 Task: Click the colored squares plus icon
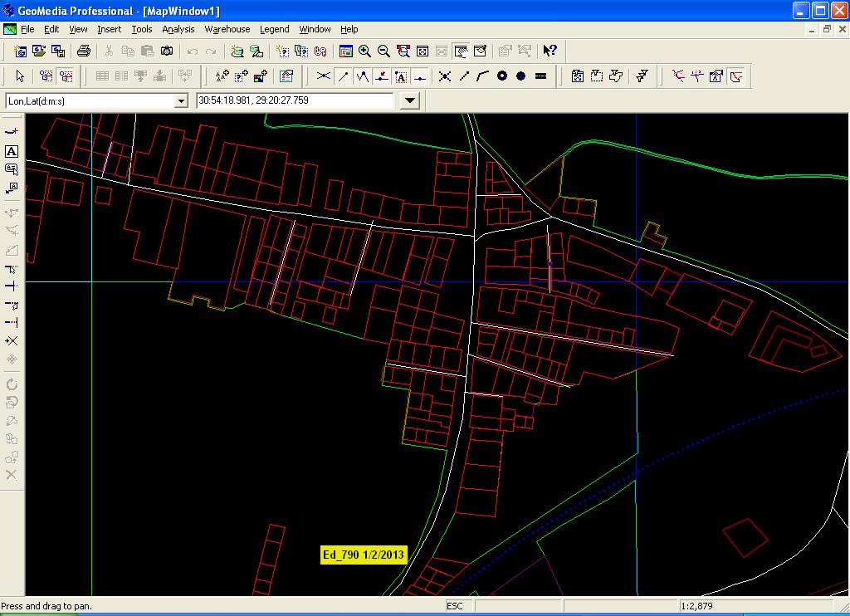(261, 76)
